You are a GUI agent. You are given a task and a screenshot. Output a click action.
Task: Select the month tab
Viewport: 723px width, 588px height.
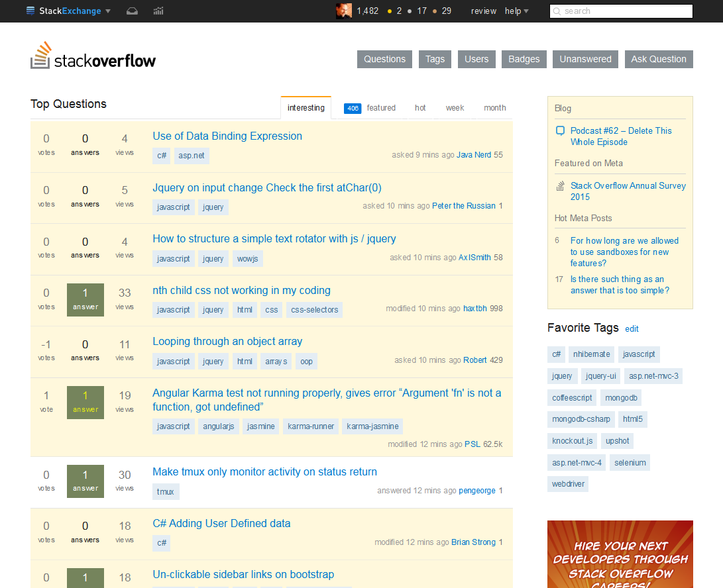click(x=495, y=108)
